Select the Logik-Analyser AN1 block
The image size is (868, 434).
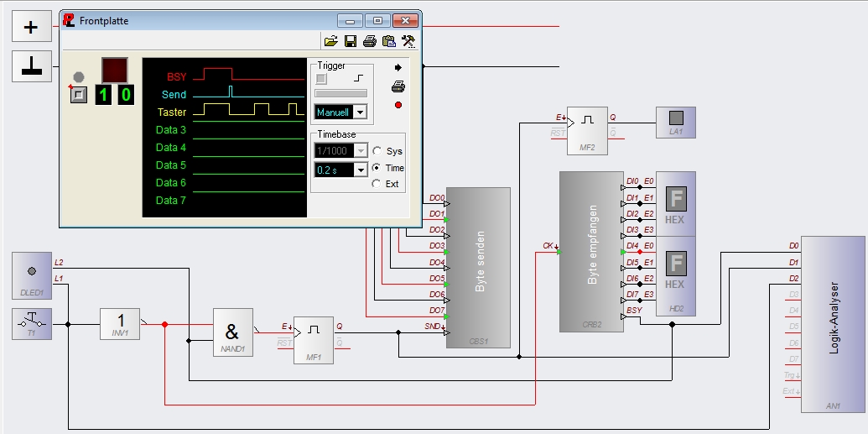pos(833,324)
